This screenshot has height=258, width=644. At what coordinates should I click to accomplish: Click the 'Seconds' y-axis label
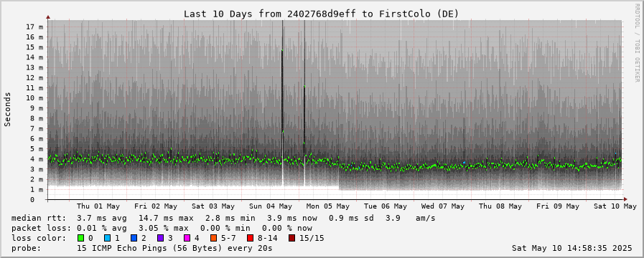7,109
